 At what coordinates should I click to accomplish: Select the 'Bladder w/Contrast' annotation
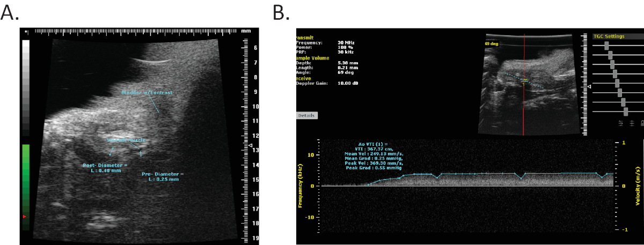(x=147, y=93)
